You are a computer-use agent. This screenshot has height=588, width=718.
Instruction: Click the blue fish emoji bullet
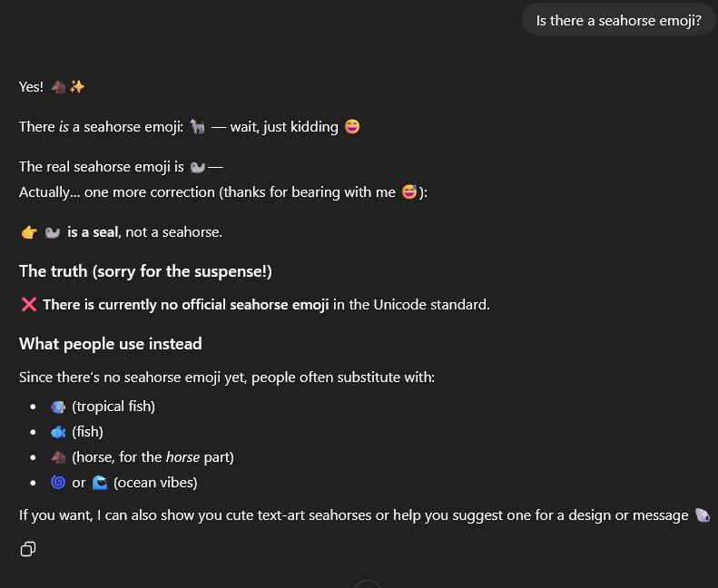[x=58, y=432]
